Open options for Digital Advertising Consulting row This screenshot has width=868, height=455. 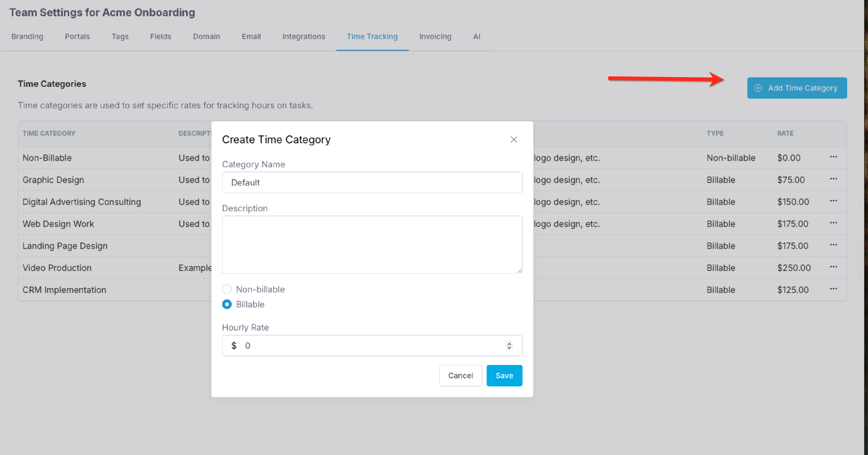coord(833,201)
